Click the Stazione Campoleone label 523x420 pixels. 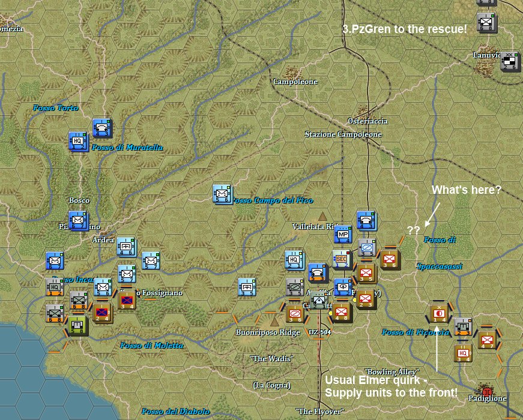click(x=343, y=134)
